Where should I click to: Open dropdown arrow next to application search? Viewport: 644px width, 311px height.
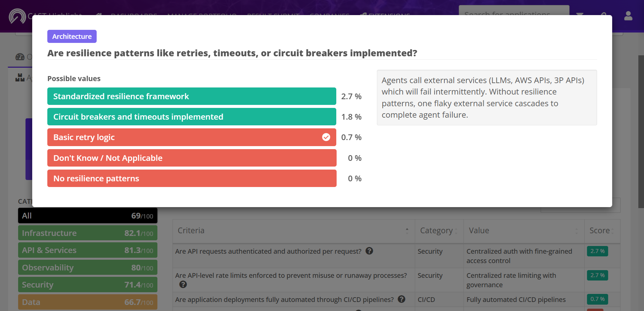click(580, 14)
